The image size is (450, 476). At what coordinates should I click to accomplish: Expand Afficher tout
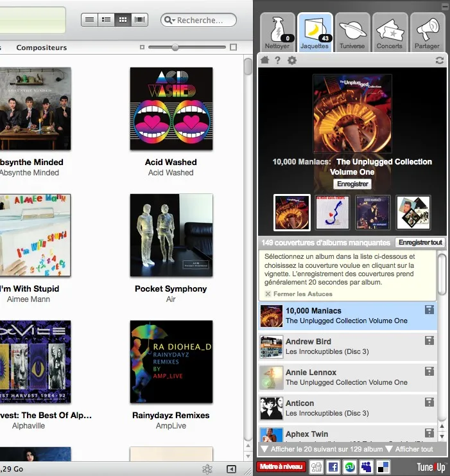(409, 449)
